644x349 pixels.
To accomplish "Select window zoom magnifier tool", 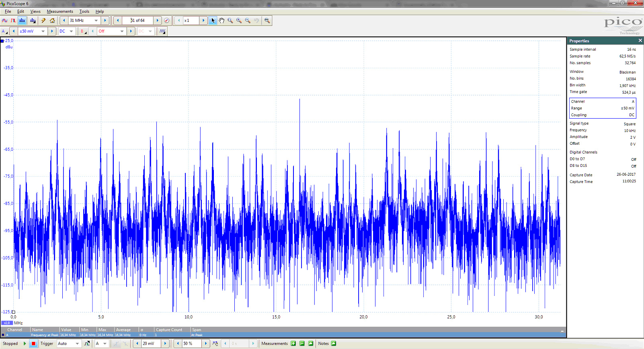I will point(230,21).
